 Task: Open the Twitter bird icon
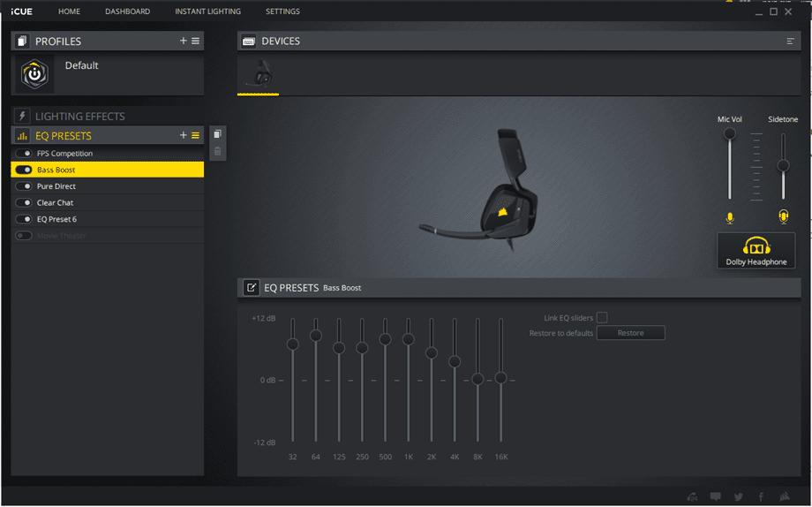coord(738,496)
